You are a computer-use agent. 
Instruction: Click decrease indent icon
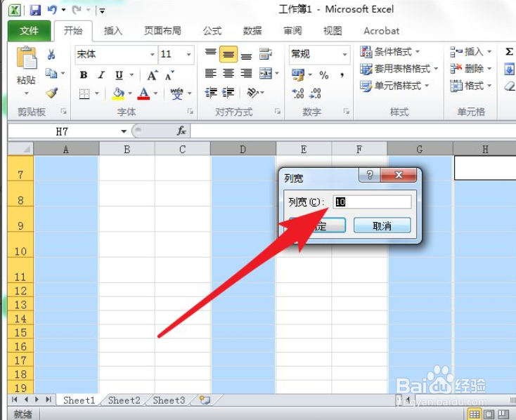click(211, 93)
